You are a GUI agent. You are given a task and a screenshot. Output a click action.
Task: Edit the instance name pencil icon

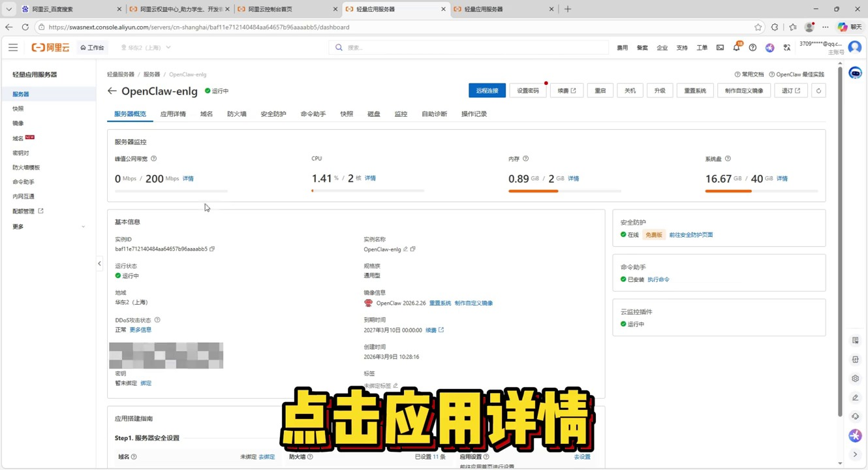coord(405,249)
